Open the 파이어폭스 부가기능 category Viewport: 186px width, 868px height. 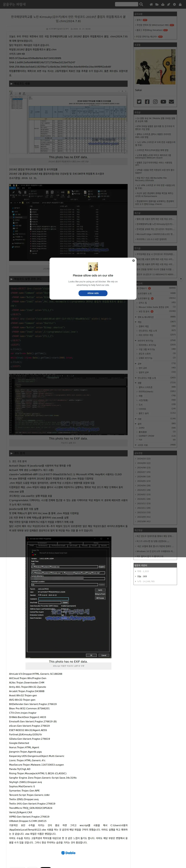(147, 345)
